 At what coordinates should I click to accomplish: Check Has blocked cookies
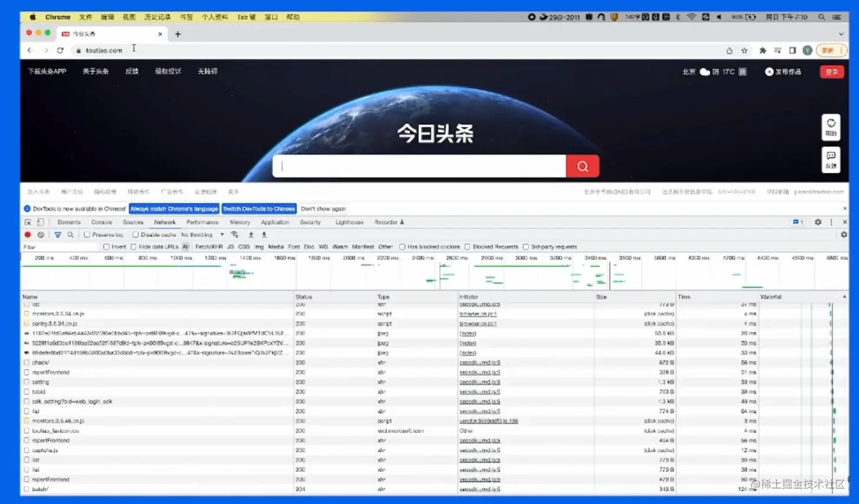402,247
